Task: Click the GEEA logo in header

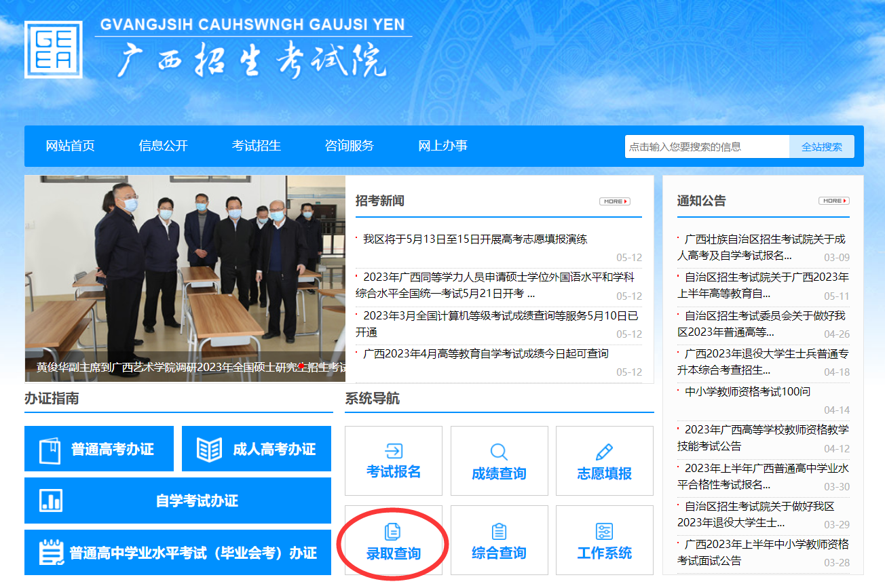Action: (x=54, y=50)
